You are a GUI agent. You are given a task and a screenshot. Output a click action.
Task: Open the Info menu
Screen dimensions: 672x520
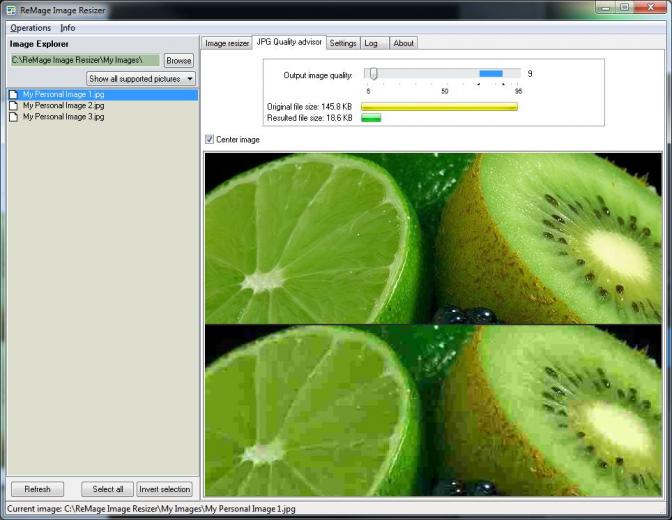[68, 28]
